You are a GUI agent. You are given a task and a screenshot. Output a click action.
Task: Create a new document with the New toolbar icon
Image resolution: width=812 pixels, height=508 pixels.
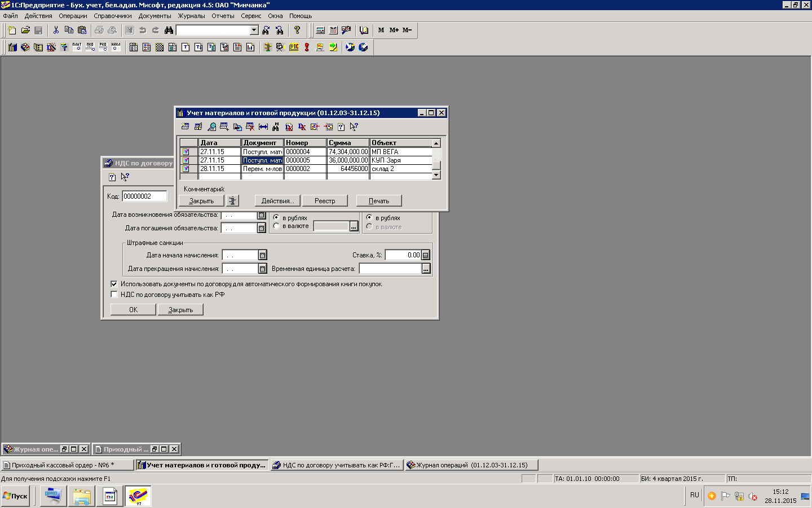tap(12, 30)
